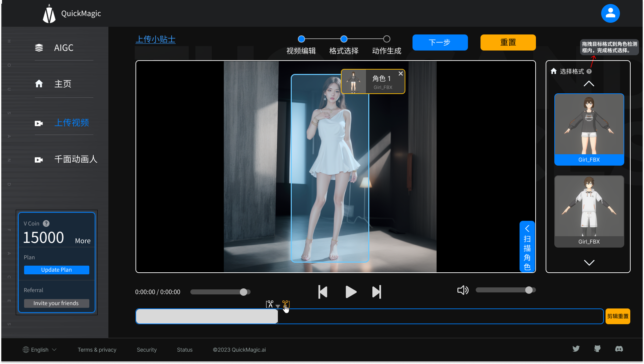Image resolution: width=644 pixels, height=364 pixels.
Task: Select the highlighted girl Girl_FBX model
Action: pyautogui.click(x=589, y=129)
